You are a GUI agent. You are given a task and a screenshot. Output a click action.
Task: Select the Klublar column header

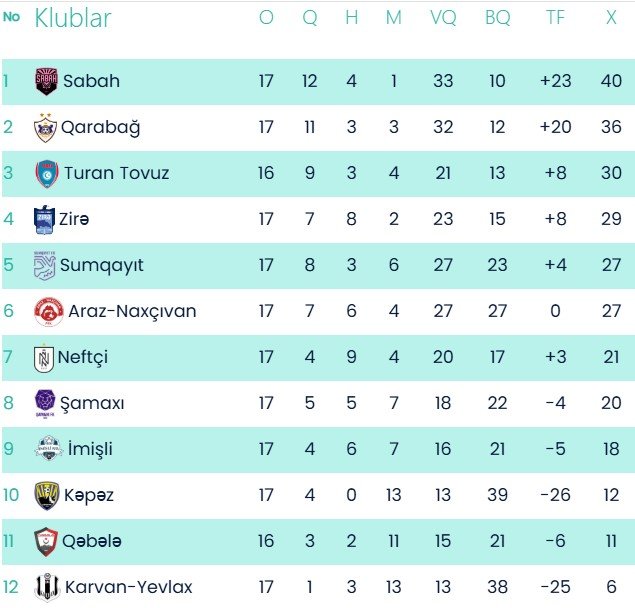pyautogui.click(x=73, y=18)
